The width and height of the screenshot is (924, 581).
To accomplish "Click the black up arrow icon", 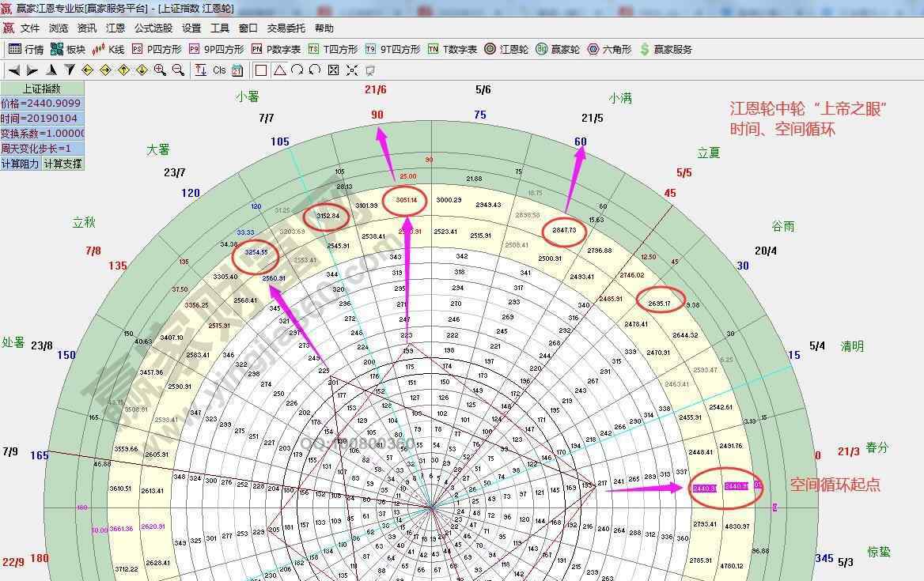I will (x=51, y=70).
